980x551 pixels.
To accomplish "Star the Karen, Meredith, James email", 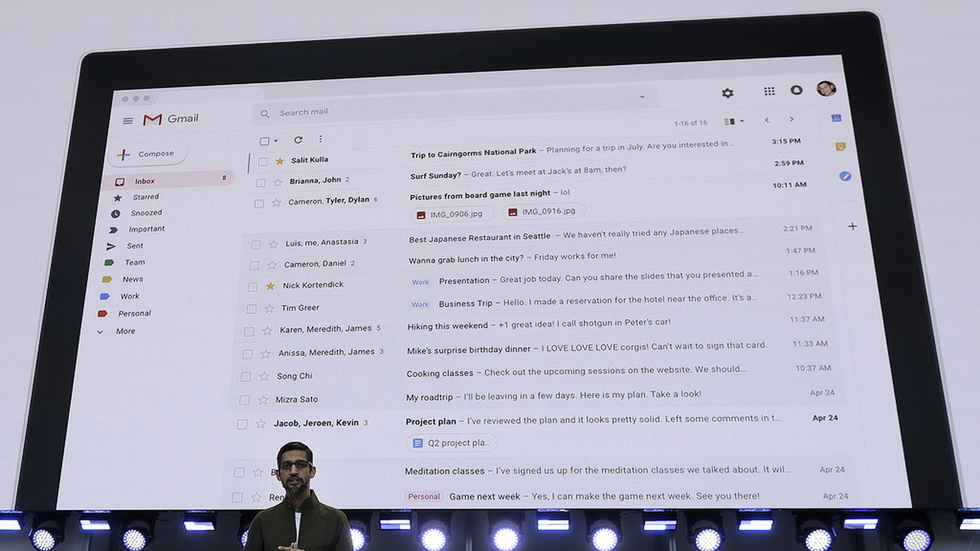I will (x=267, y=331).
